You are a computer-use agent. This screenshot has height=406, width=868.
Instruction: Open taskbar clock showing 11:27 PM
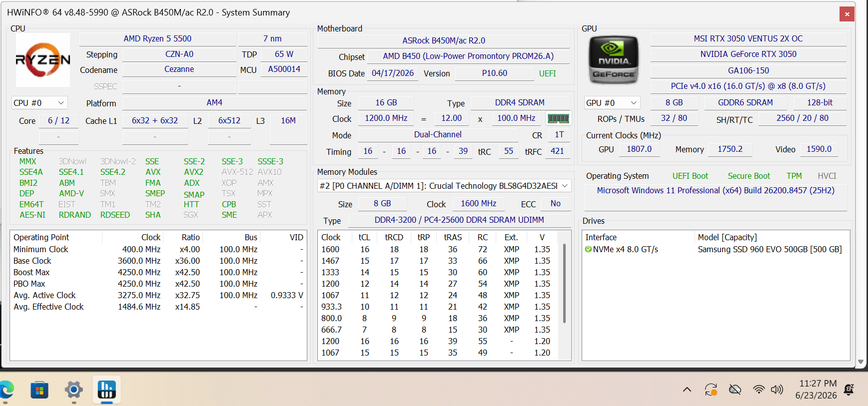(x=816, y=390)
